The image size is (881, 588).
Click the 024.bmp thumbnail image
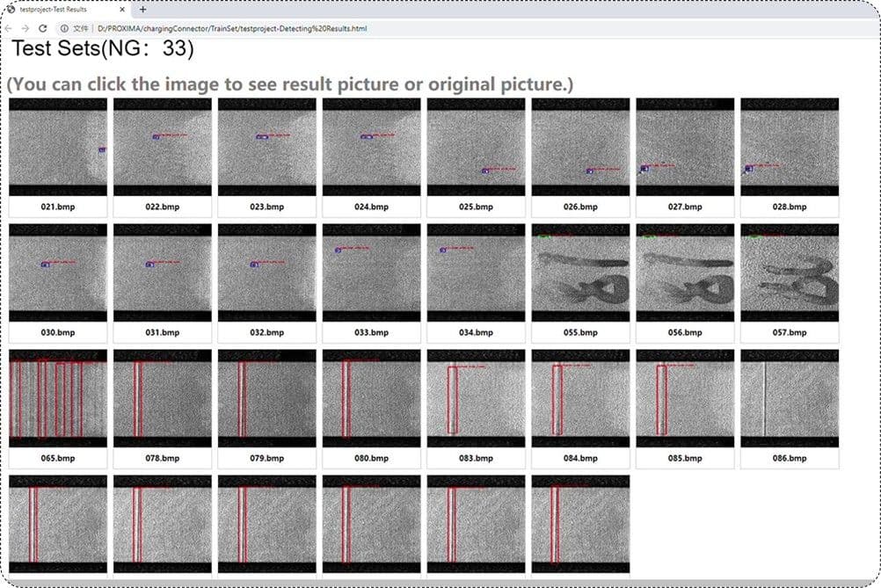(x=371, y=147)
